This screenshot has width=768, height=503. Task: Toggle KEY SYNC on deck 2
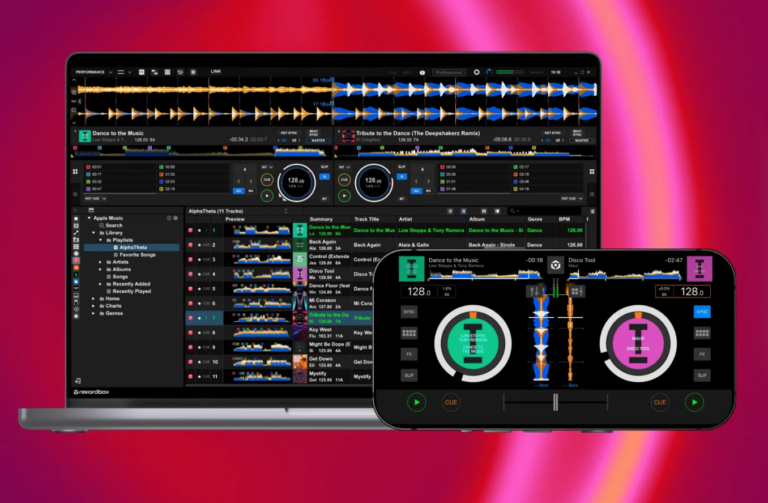coord(552,133)
